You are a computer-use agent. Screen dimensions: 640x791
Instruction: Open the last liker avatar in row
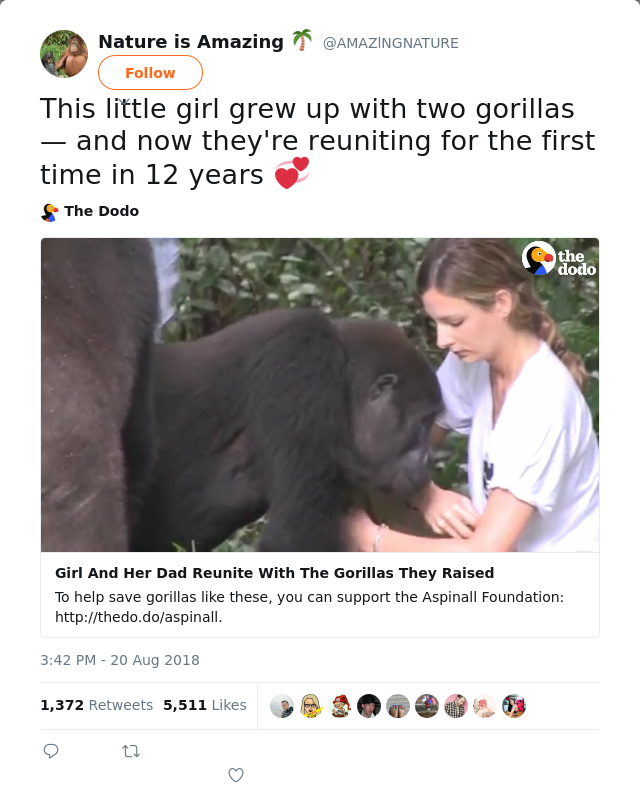(x=514, y=706)
